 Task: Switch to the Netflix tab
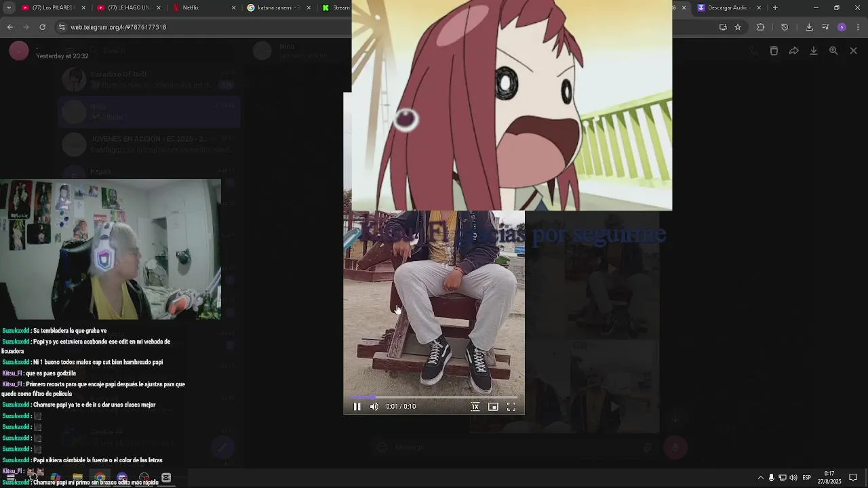point(203,7)
